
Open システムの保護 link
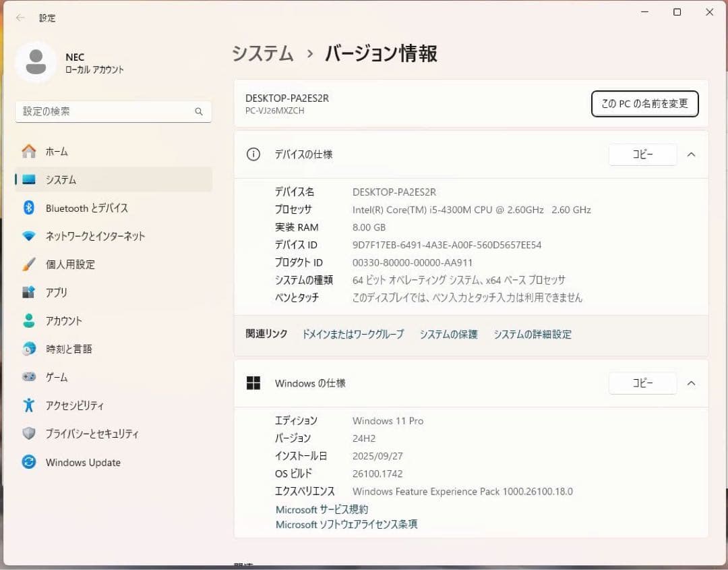pos(448,334)
